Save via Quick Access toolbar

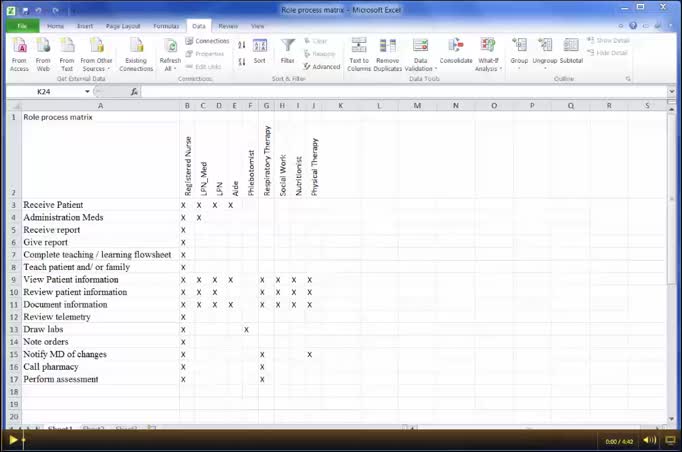tap(26, 10)
